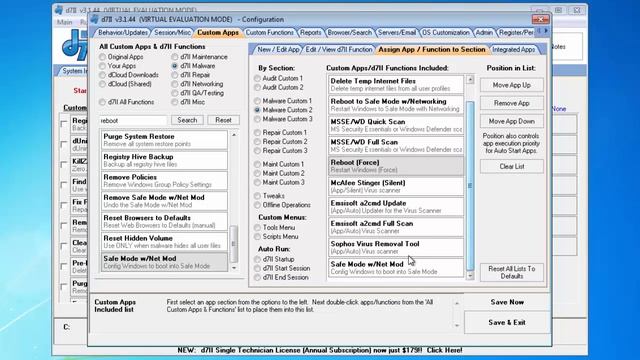Select Reset Hidden Volume list item
This screenshot has width=640, height=360.
[x=164, y=242]
